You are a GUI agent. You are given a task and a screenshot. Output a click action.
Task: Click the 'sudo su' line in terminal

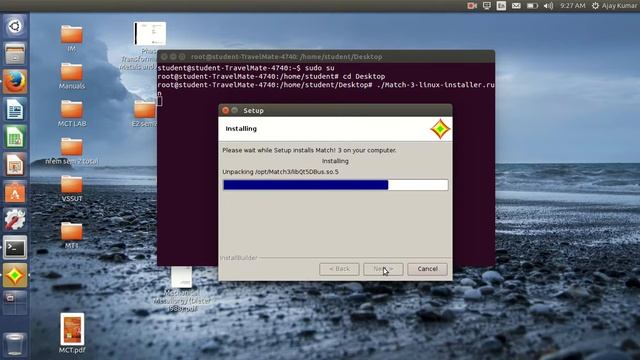pyautogui.click(x=246, y=68)
